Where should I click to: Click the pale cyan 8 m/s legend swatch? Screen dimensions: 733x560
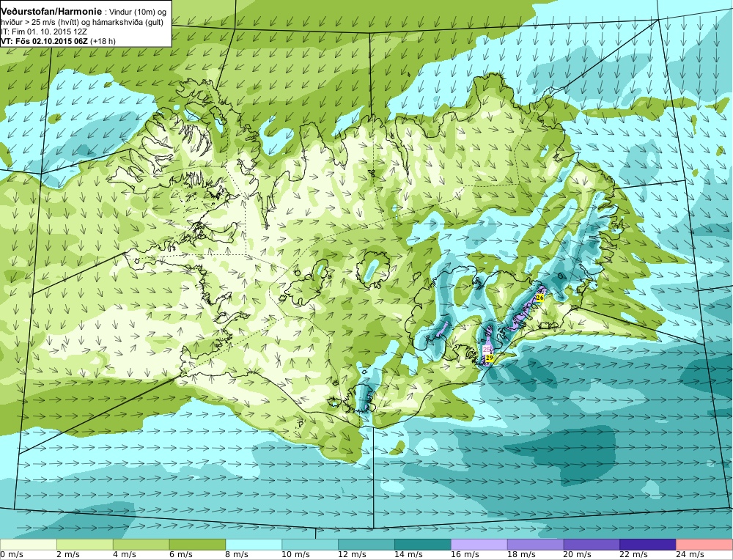point(254,545)
